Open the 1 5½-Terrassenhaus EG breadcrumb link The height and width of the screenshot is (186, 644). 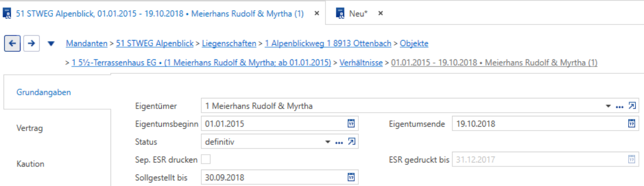pos(201,63)
